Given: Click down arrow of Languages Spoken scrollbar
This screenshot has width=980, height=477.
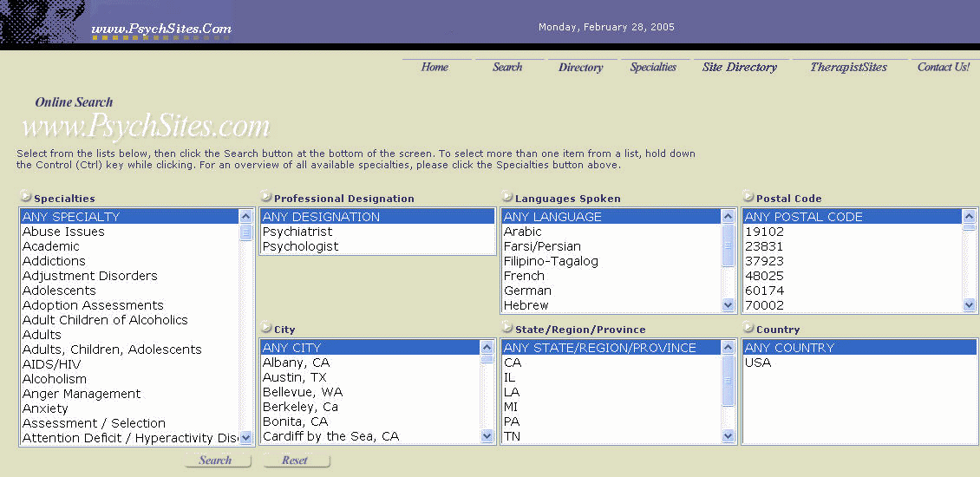Looking at the screenshot, I should click(x=728, y=305).
